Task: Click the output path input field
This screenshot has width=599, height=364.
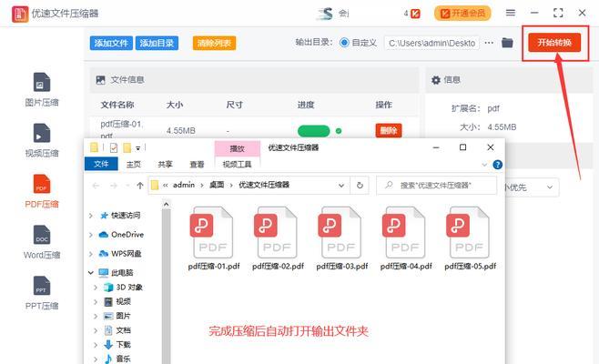Action: [x=431, y=43]
